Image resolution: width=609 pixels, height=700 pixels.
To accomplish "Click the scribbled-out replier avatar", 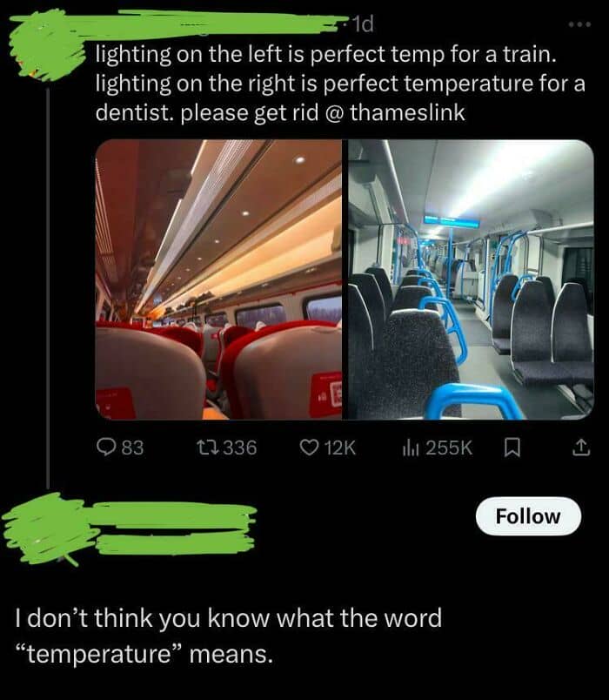I will 47,529.
